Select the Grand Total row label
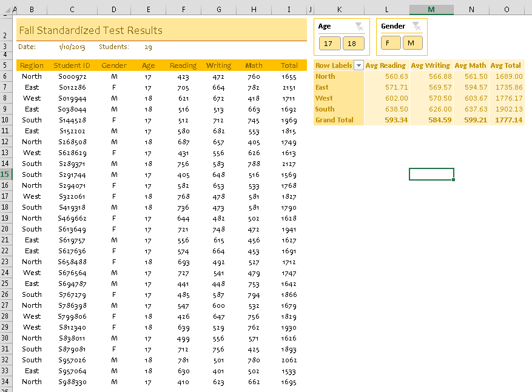Viewport: 532px width, 392px height. [x=334, y=120]
